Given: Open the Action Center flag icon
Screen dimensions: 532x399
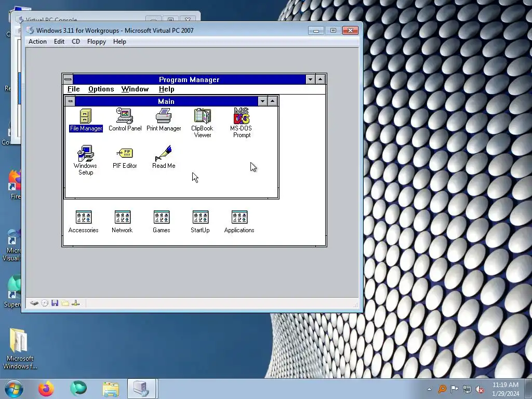Looking at the screenshot, I should pos(454,389).
